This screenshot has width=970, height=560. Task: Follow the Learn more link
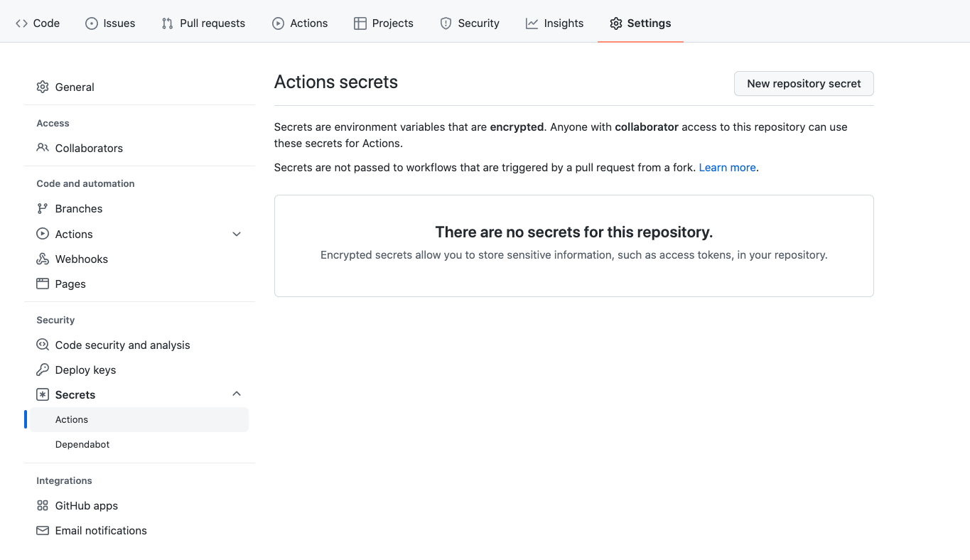tap(728, 168)
